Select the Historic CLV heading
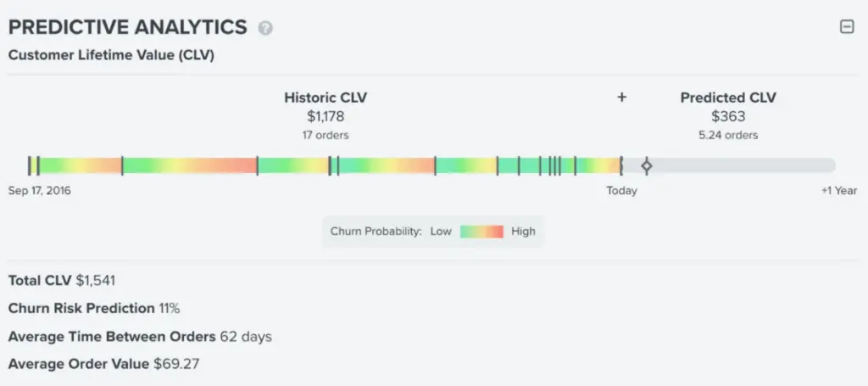The height and width of the screenshot is (386, 868). pos(325,98)
